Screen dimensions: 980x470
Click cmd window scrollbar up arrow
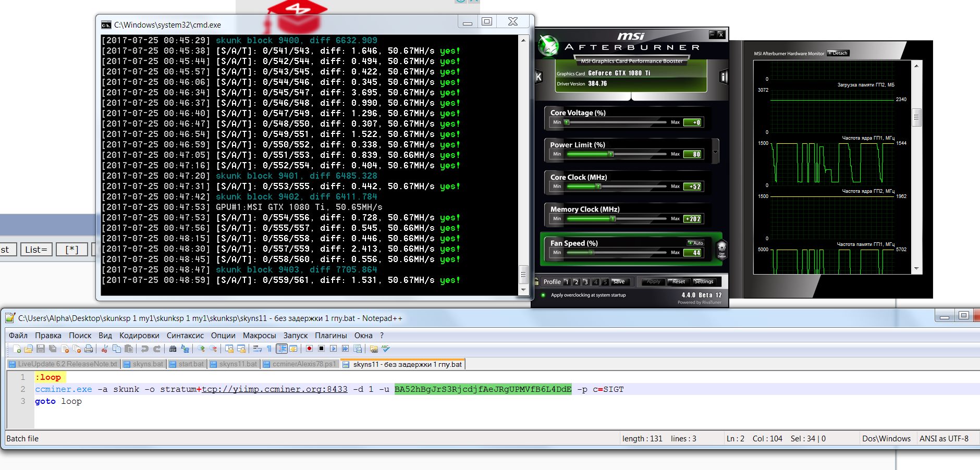pyautogui.click(x=523, y=40)
